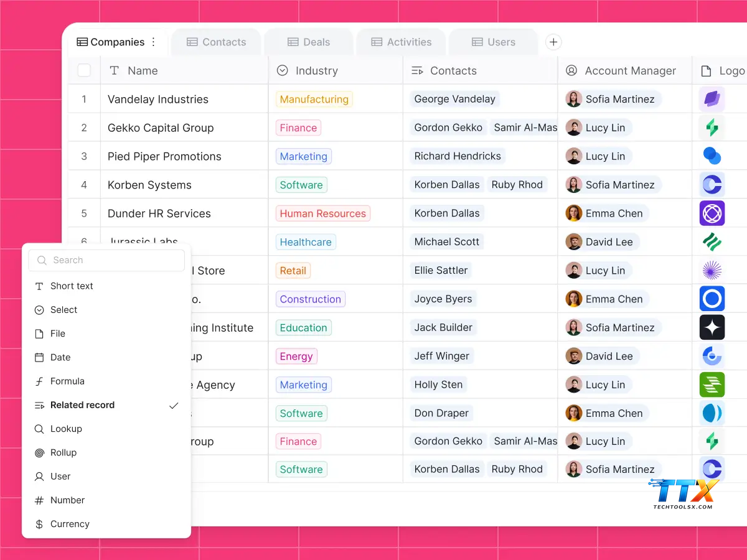
Task: Click the Vandelay Industries logo thumbnail
Action: click(712, 99)
